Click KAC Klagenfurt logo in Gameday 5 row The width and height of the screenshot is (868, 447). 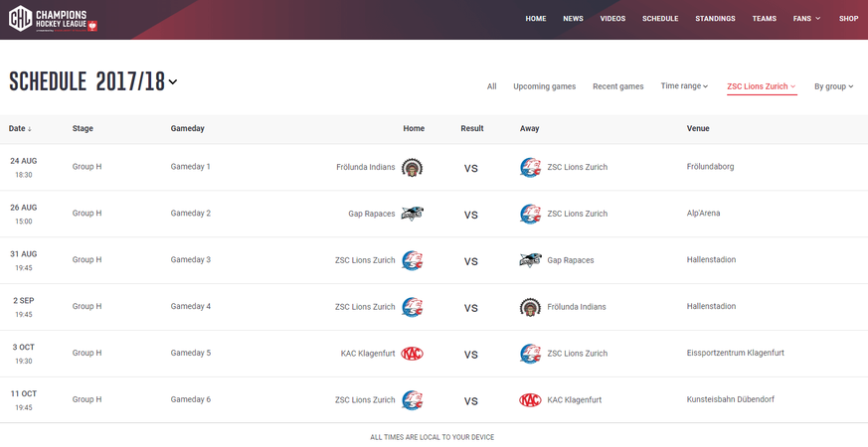(412, 353)
